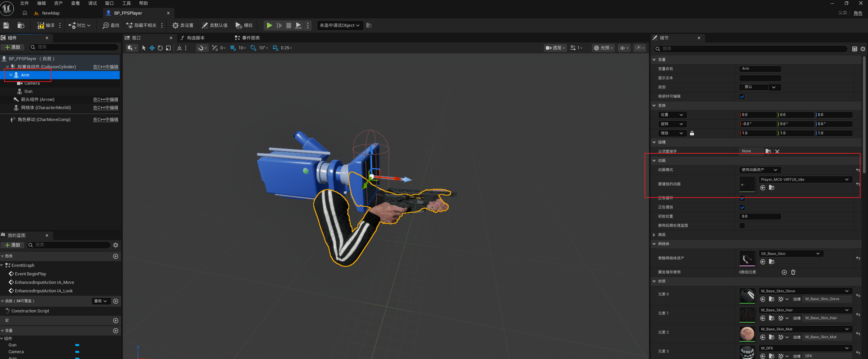Choose the arrow select tool in viewport toolbar
The height and width of the screenshot is (359, 868).
click(x=144, y=48)
